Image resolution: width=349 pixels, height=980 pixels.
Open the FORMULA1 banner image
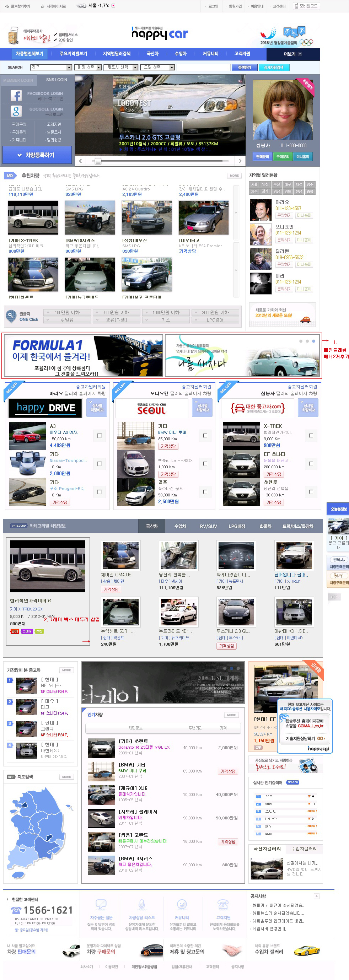point(84,356)
